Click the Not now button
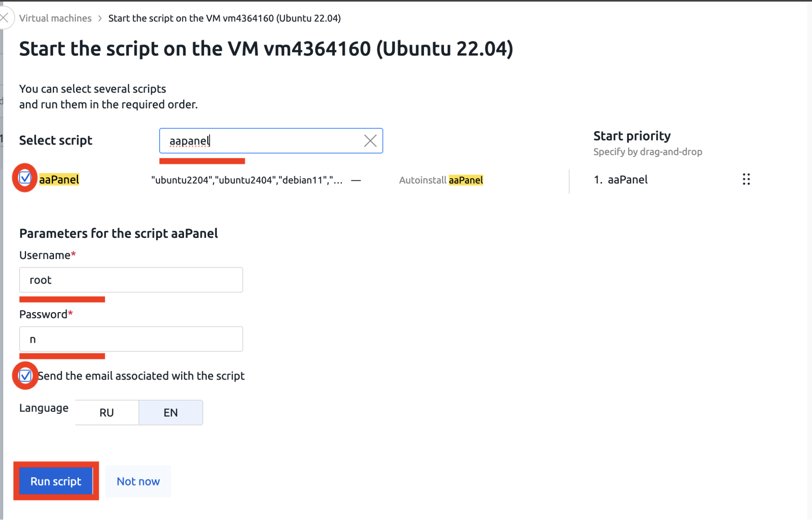Screen dimensions: 812x520 coord(138,481)
